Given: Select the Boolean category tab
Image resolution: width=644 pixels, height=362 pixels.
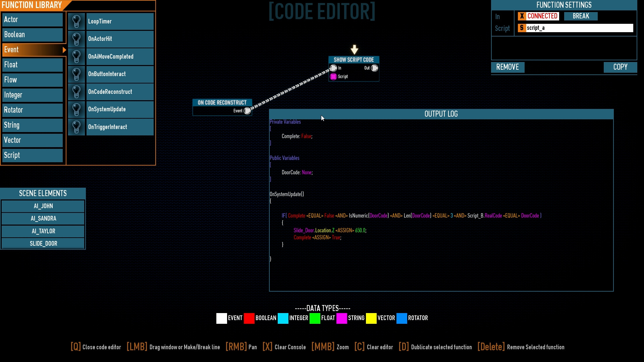Looking at the screenshot, I should coord(32,35).
